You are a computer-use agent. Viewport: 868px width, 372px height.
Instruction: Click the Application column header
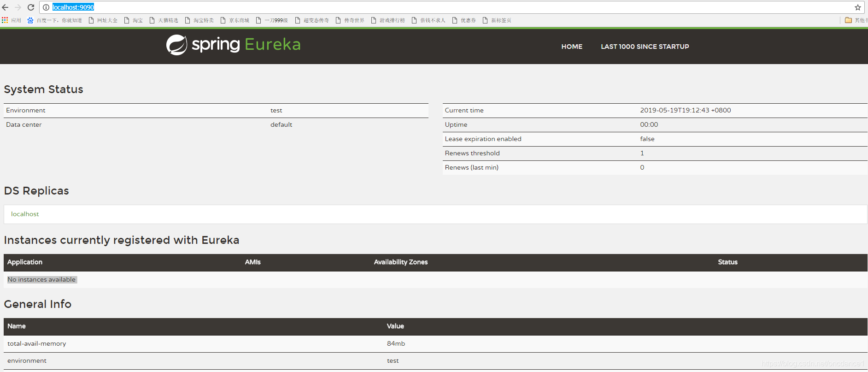click(x=25, y=262)
